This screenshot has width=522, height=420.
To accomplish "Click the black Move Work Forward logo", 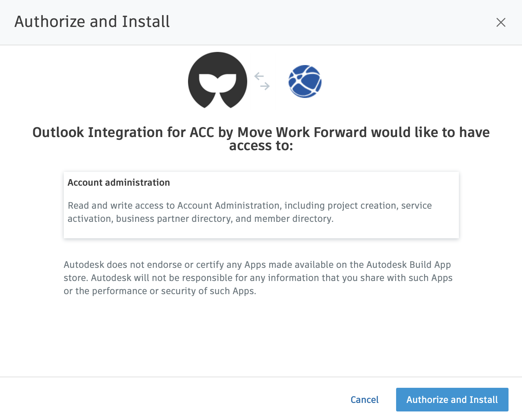I will coord(217,80).
